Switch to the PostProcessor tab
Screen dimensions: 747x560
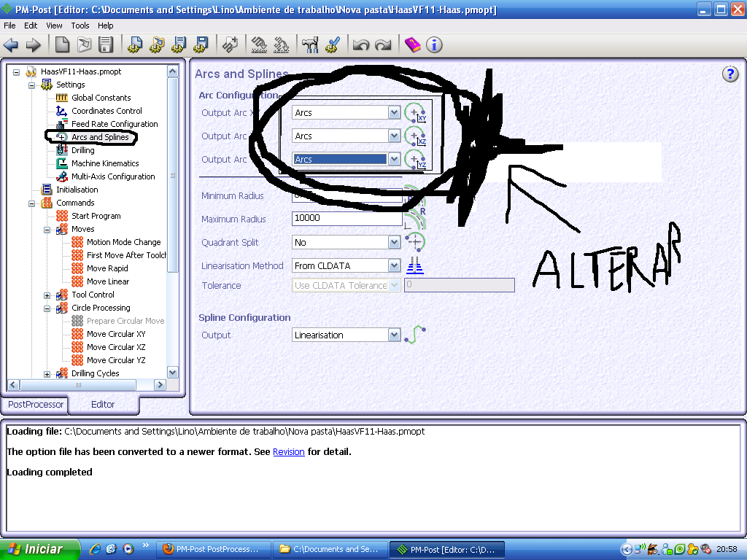(35, 404)
